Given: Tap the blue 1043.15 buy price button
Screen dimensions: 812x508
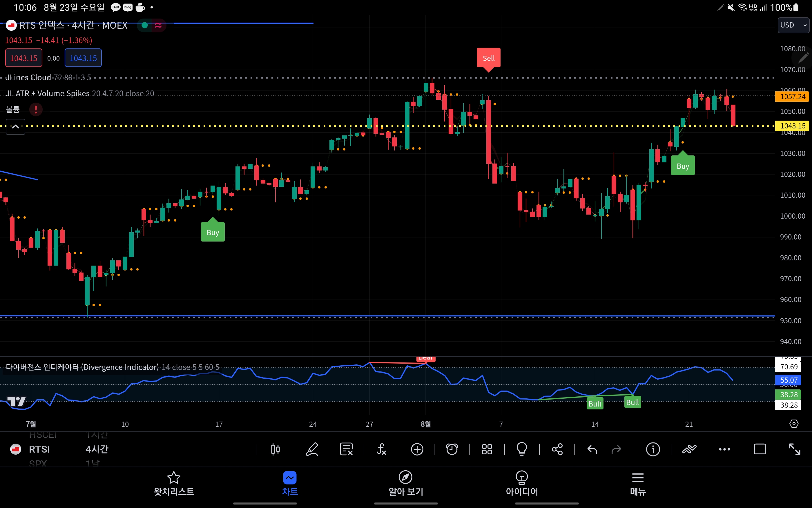Looking at the screenshot, I should [x=83, y=58].
